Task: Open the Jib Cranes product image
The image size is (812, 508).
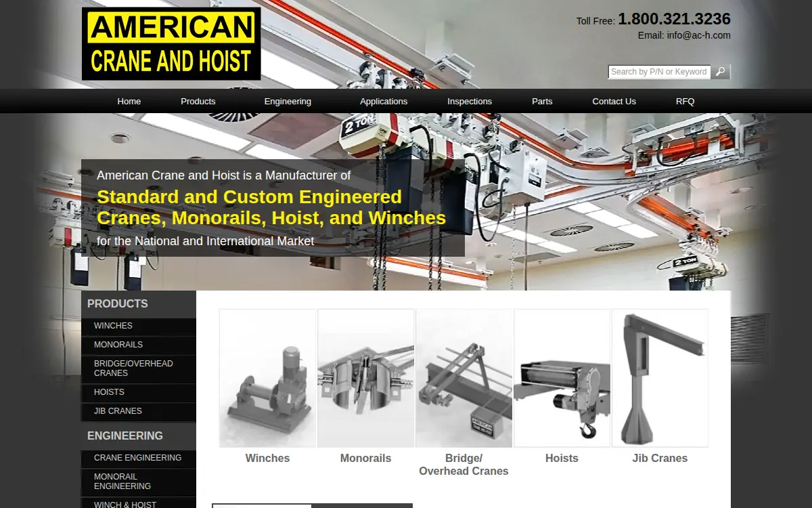Action: (x=660, y=378)
